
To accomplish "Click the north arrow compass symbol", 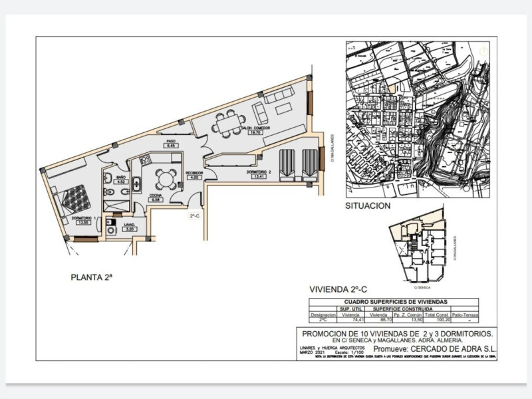I will 483,50.
